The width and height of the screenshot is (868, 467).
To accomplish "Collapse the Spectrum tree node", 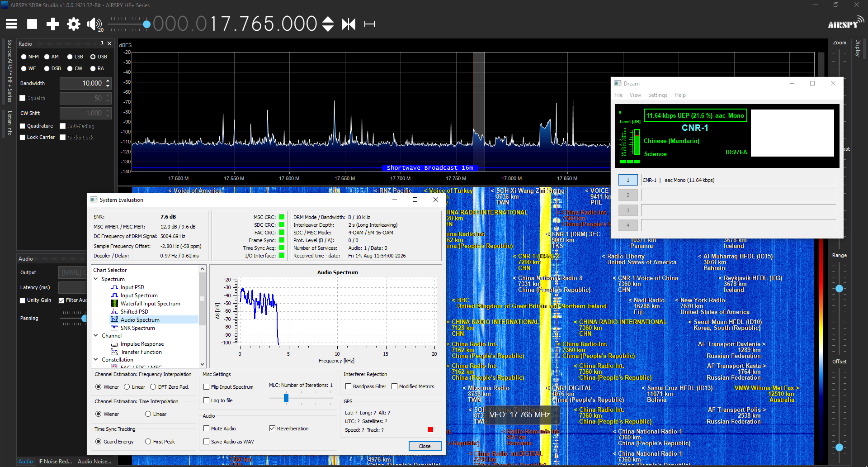I will (96, 279).
